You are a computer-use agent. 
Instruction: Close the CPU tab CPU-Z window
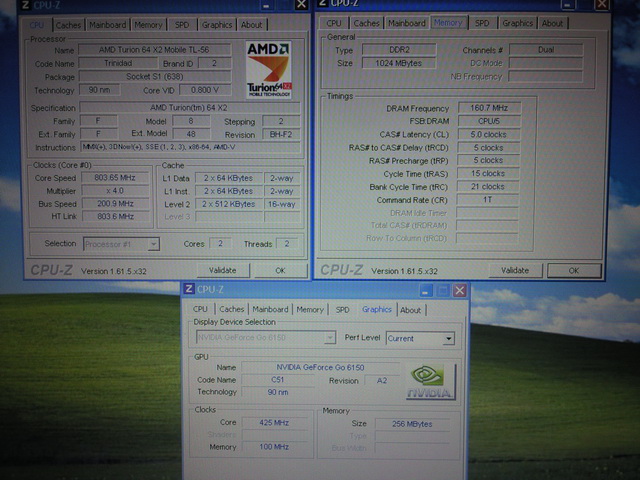(301, 5)
